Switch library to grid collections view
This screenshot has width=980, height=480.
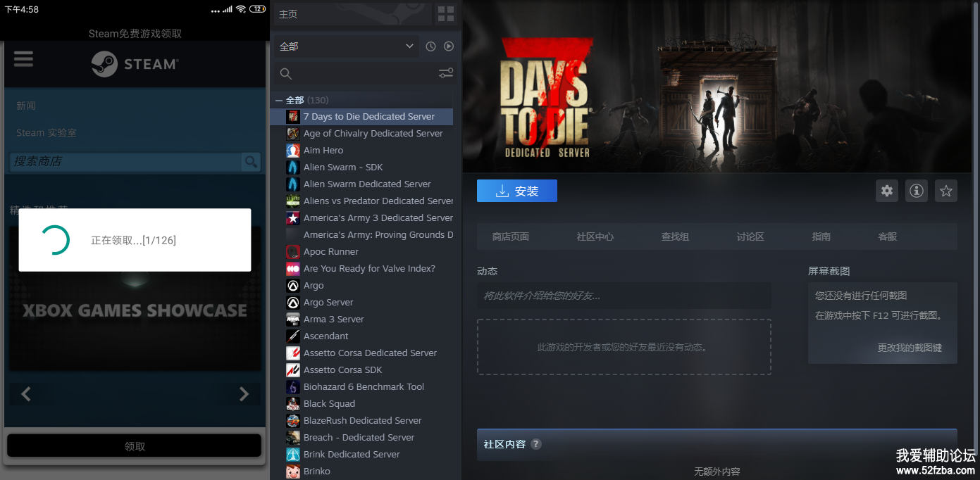coord(446,13)
